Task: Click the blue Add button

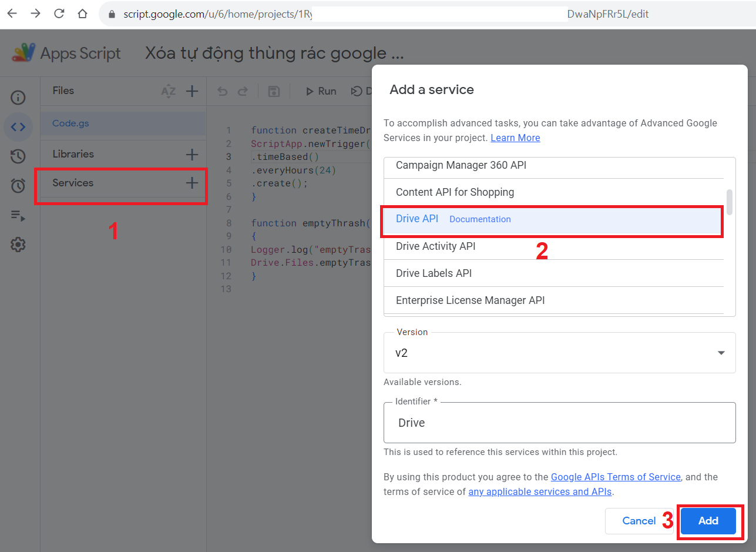Action: (x=708, y=521)
